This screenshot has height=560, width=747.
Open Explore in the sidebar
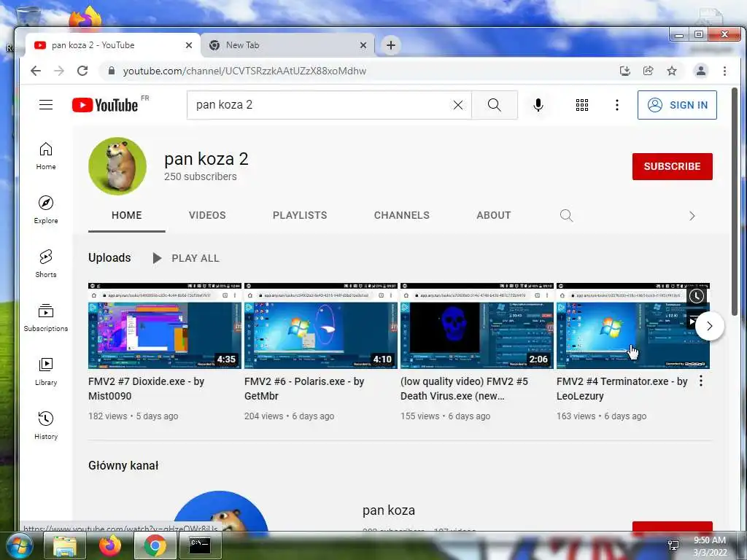click(46, 210)
